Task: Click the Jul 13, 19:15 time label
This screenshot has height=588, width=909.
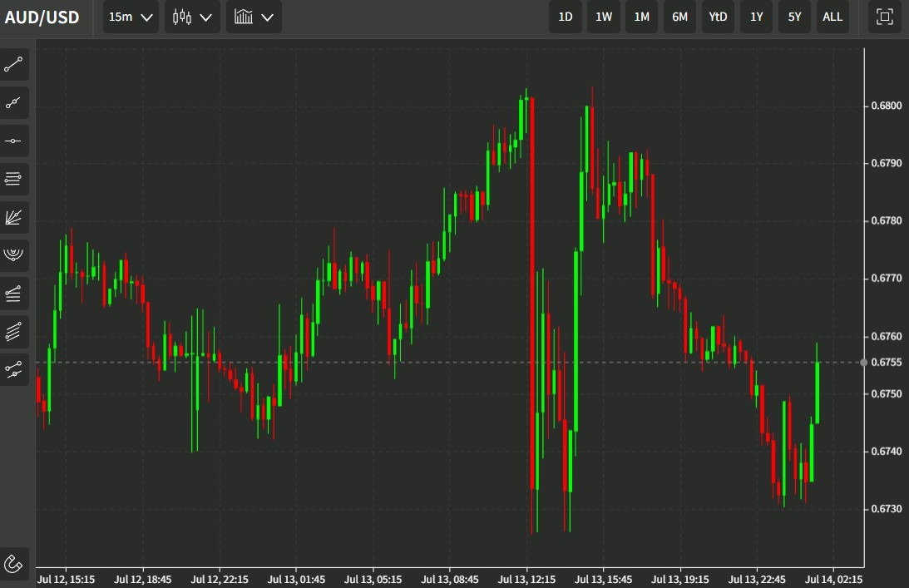Action: [680, 580]
